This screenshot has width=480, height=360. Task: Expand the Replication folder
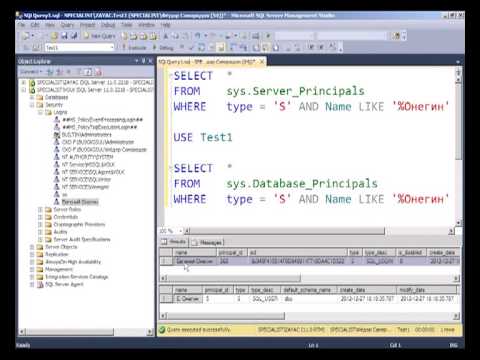click(x=32, y=254)
